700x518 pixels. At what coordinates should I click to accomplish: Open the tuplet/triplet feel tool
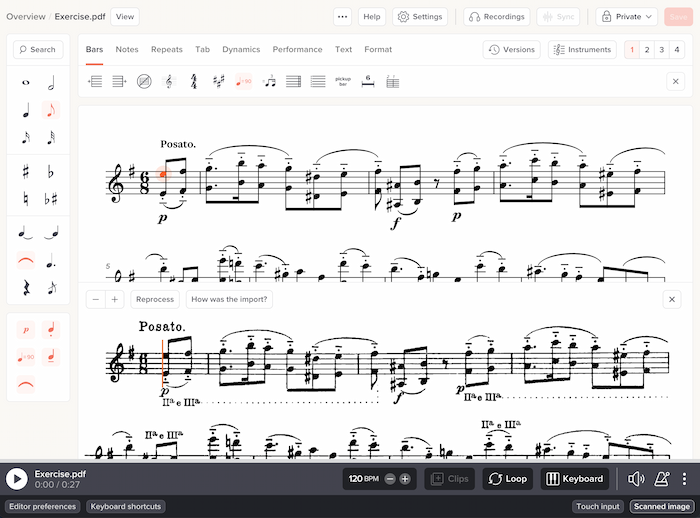pos(269,81)
